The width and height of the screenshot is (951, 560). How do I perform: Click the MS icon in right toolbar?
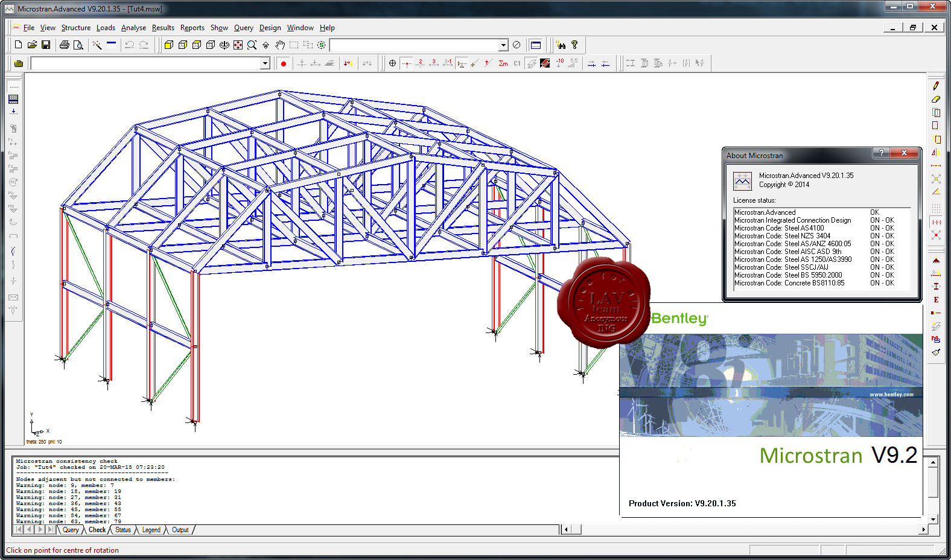click(936, 339)
